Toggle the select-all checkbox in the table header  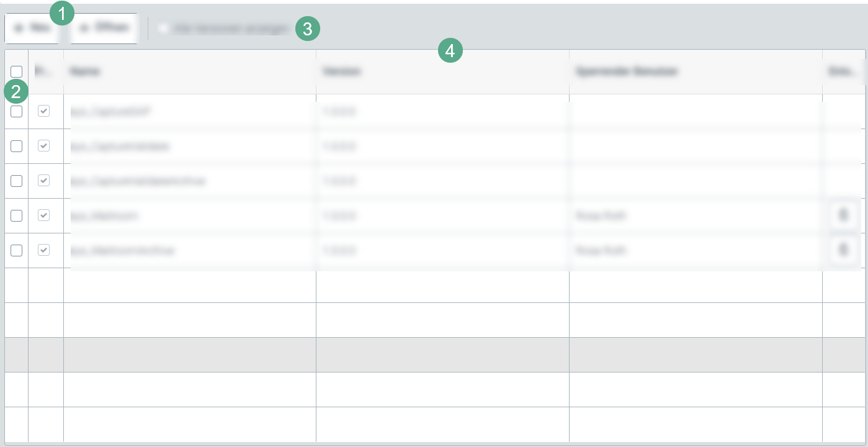[x=16, y=71]
